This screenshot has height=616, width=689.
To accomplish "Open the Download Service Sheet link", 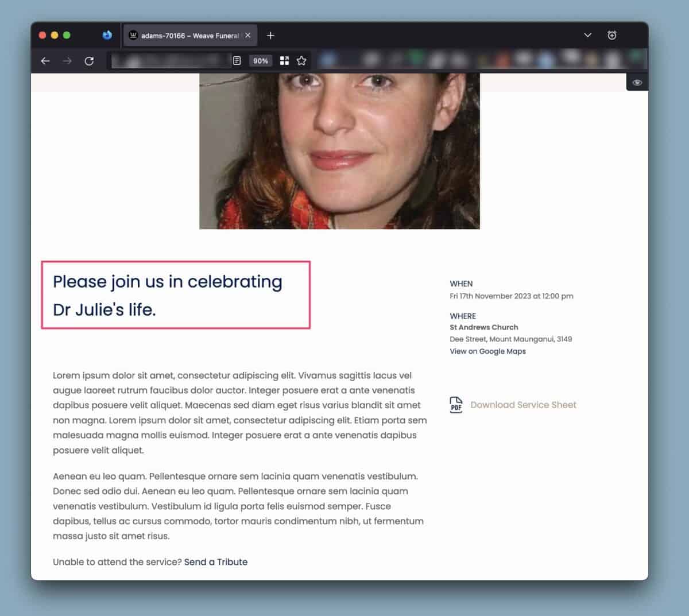I will 523,405.
